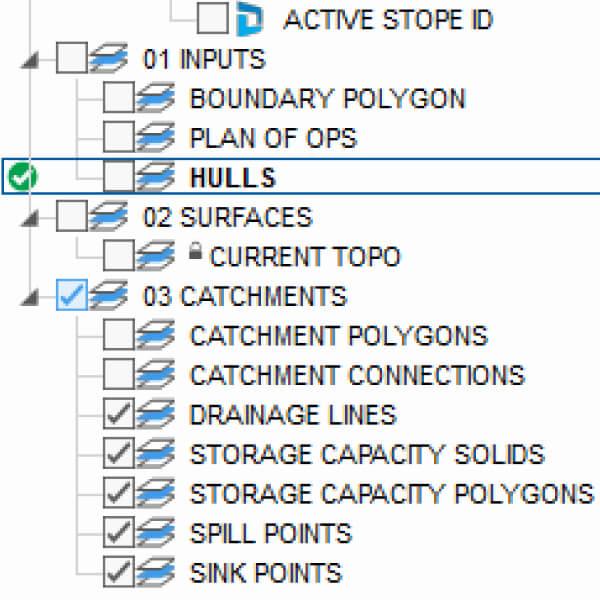Select the STORAGE CAPACITY SOLIDS layer

tap(367, 455)
